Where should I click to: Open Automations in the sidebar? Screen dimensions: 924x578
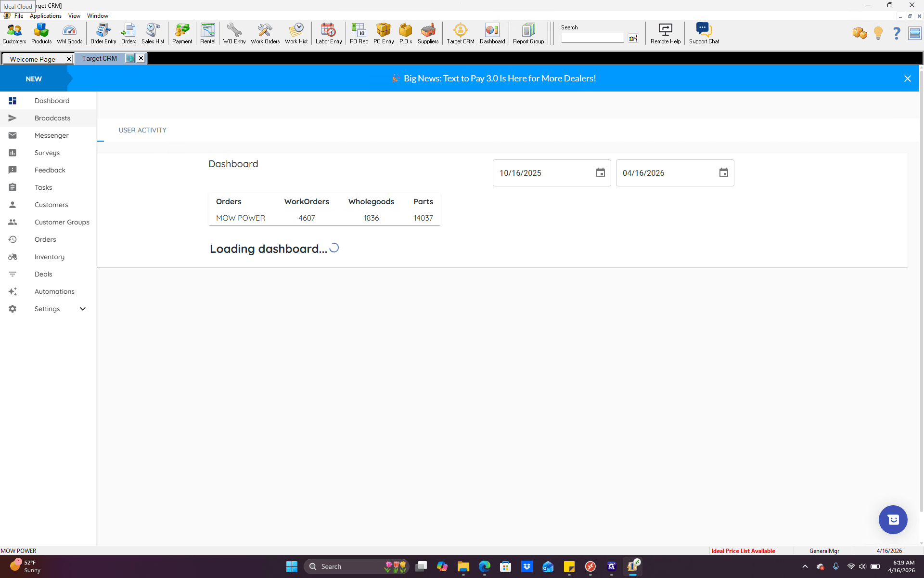coord(48,291)
